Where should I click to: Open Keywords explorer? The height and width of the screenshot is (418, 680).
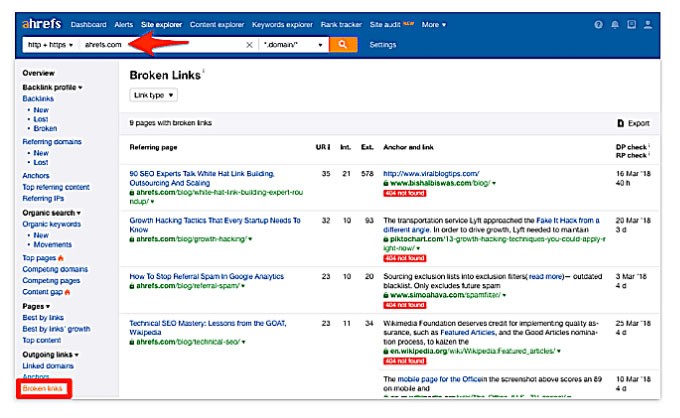point(282,25)
